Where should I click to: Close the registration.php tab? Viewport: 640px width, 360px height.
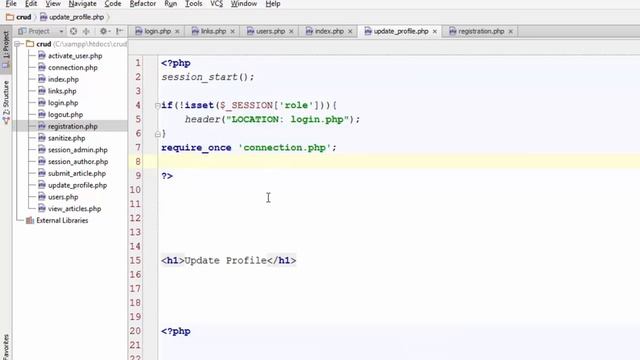click(510, 31)
